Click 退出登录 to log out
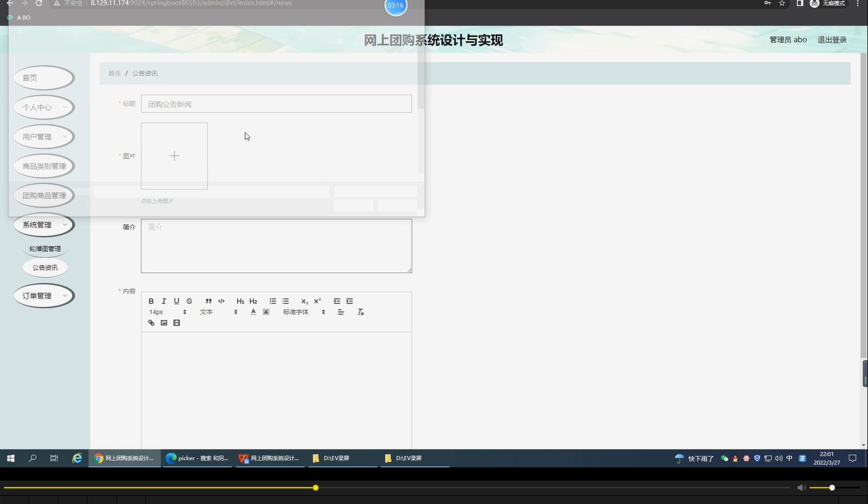 (832, 40)
